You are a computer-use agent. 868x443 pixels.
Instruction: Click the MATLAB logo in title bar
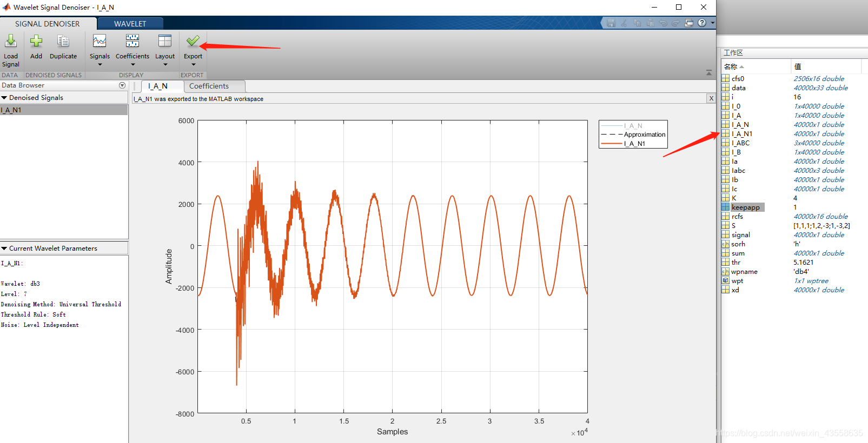(6, 7)
